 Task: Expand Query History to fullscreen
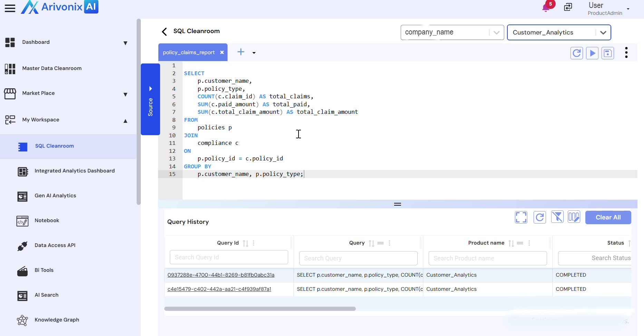point(521,217)
